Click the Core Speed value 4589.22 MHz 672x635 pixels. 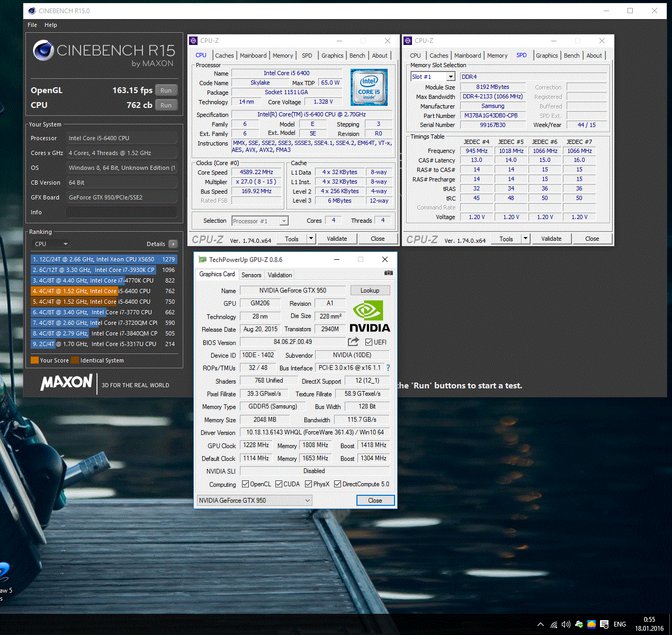pos(257,172)
